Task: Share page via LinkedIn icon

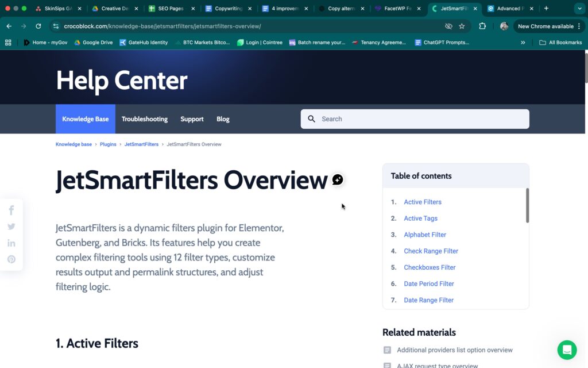Action: [x=11, y=243]
